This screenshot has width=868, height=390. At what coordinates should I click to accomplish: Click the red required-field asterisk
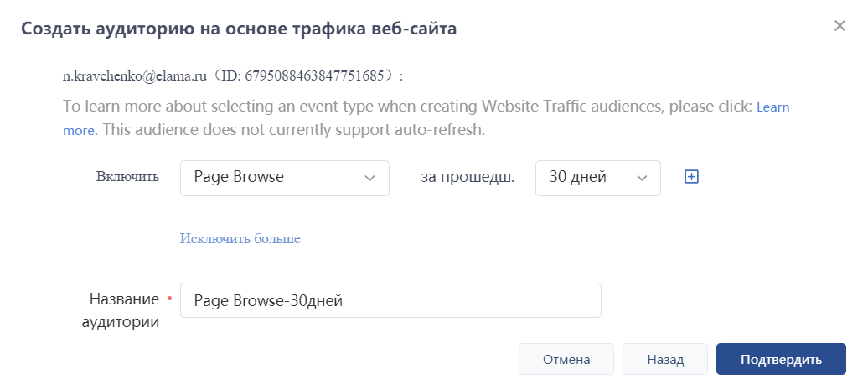(x=170, y=298)
